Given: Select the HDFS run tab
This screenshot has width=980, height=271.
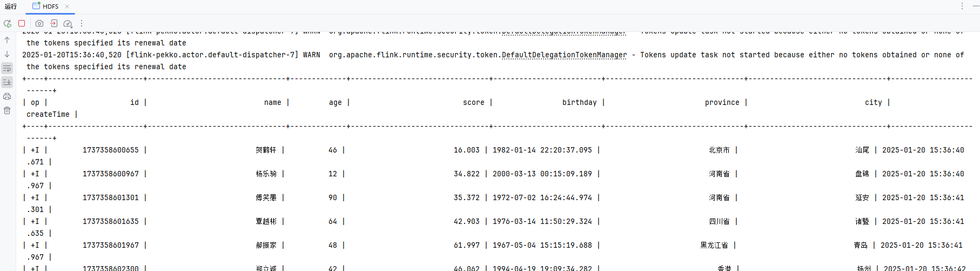Looking at the screenshot, I should [50, 6].
